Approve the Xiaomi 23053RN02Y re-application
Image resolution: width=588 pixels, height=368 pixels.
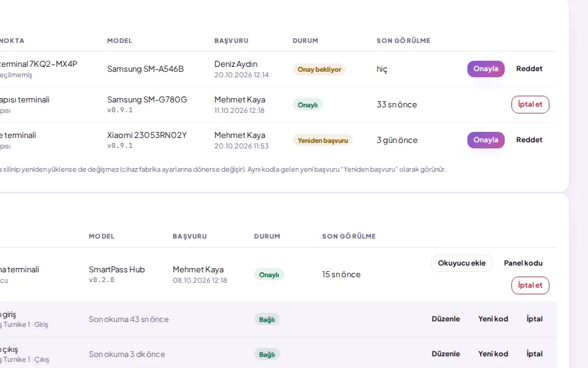tap(486, 140)
